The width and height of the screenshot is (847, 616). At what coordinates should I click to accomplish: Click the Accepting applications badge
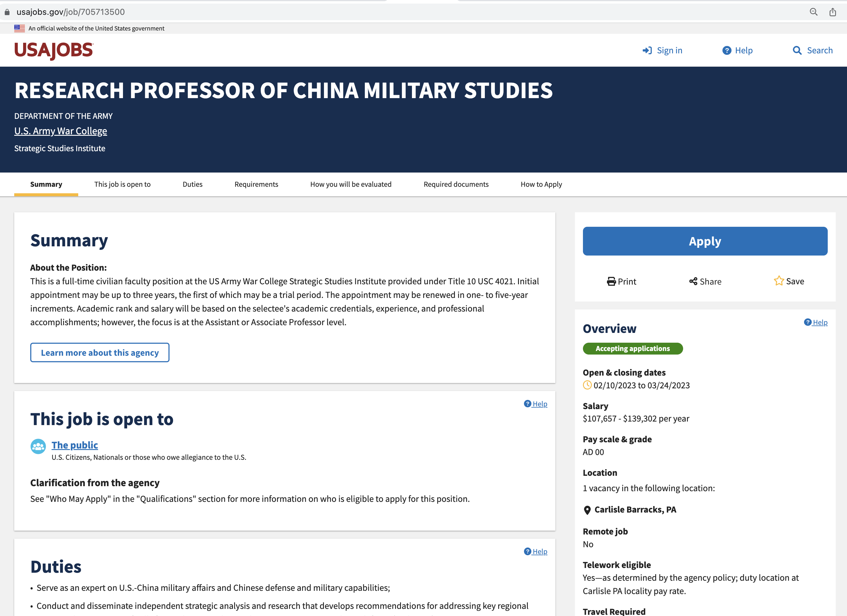tap(633, 349)
